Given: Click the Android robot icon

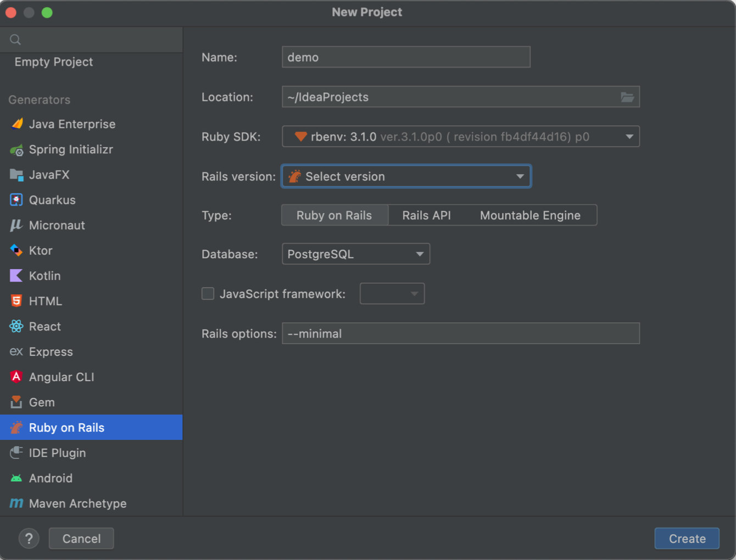Looking at the screenshot, I should pos(16,478).
